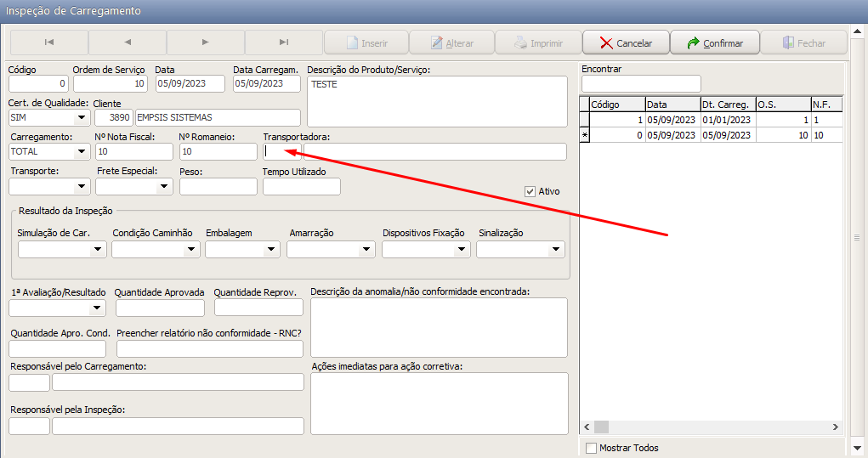
Task: Toggle the Ativo checkbox
Action: pos(530,191)
